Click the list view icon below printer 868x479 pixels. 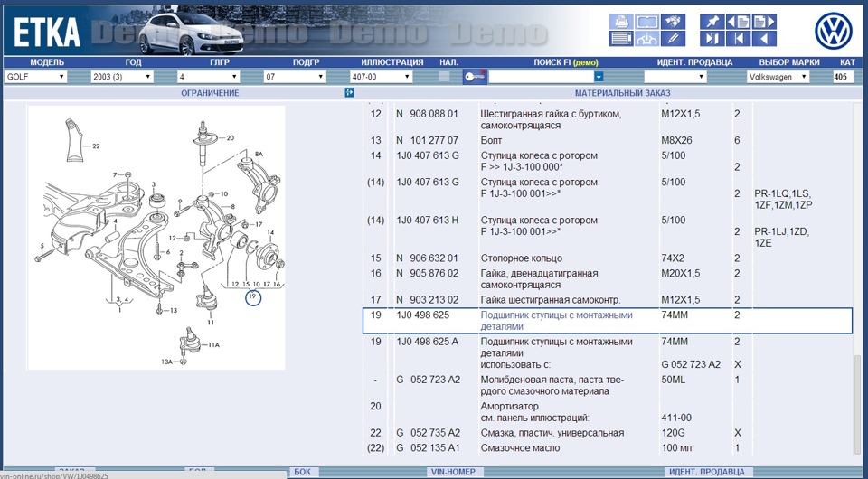tap(621, 39)
